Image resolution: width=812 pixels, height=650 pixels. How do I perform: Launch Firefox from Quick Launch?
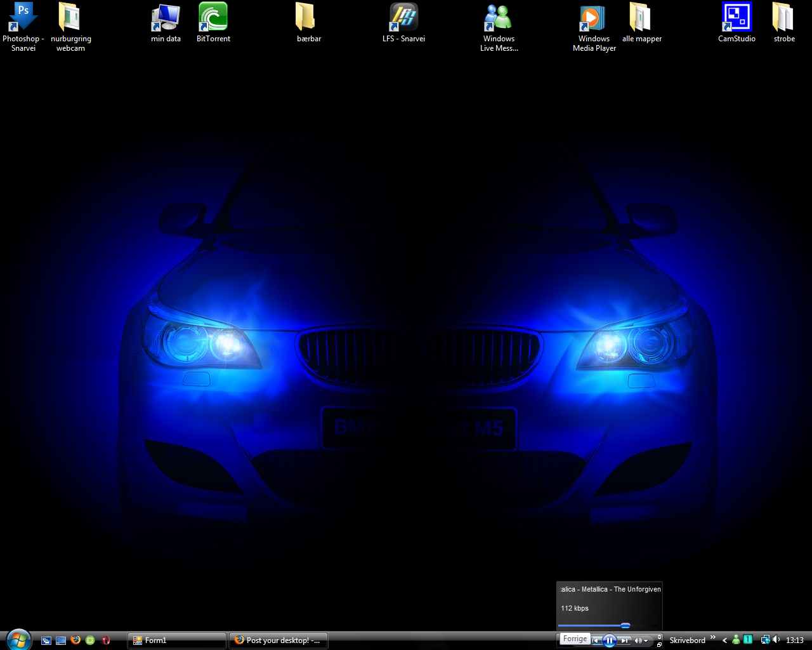click(x=75, y=640)
